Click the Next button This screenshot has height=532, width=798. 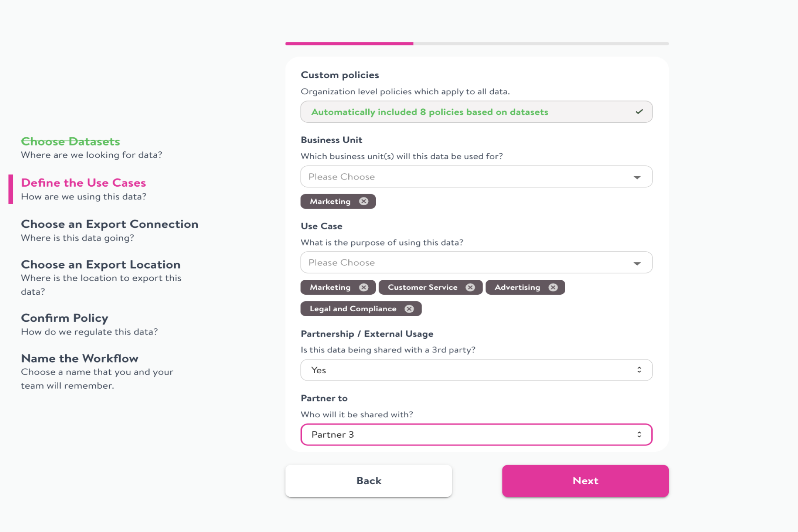click(x=585, y=481)
